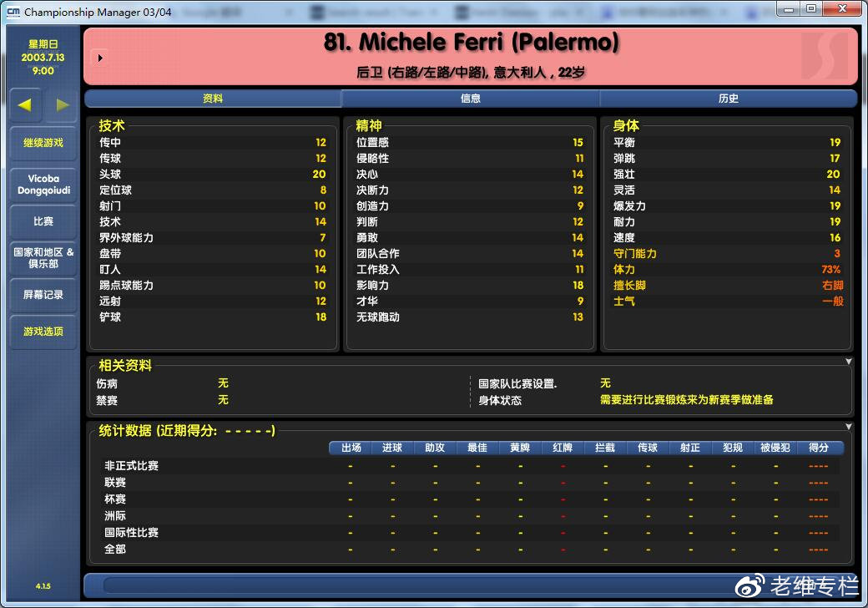Select the 射正 column header

click(x=690, y=448)
